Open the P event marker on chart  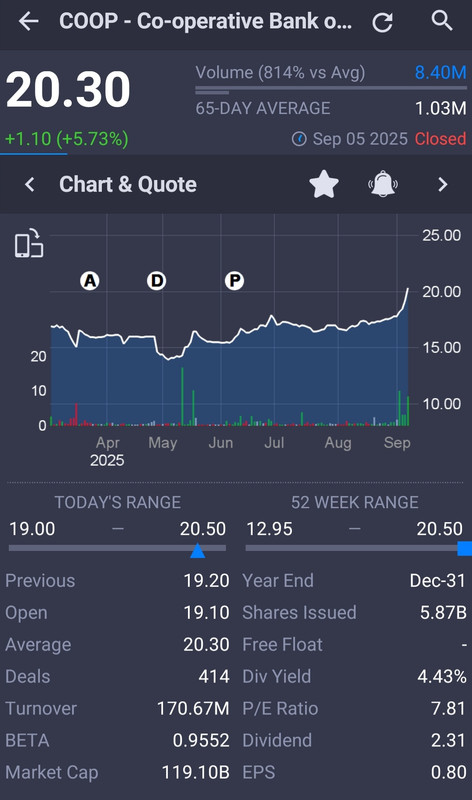point(234,281)
